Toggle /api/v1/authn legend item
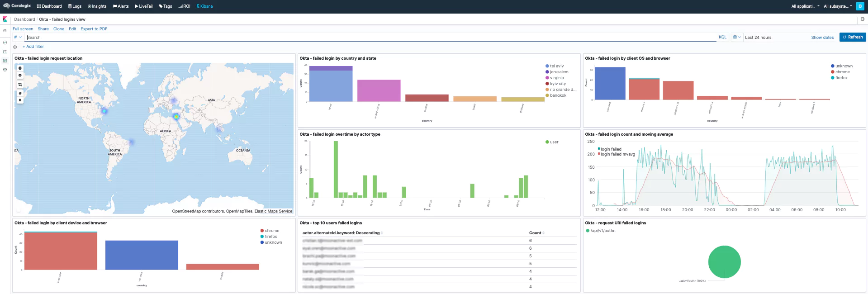This screenshot has width=868, height=294. pyautogui.click(x=601, y=231)
